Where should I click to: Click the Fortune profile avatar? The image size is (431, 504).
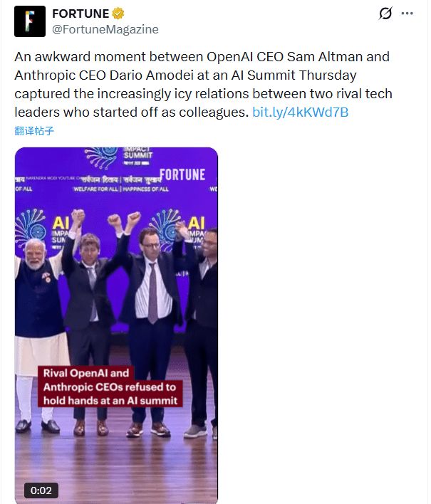(30, 21)
